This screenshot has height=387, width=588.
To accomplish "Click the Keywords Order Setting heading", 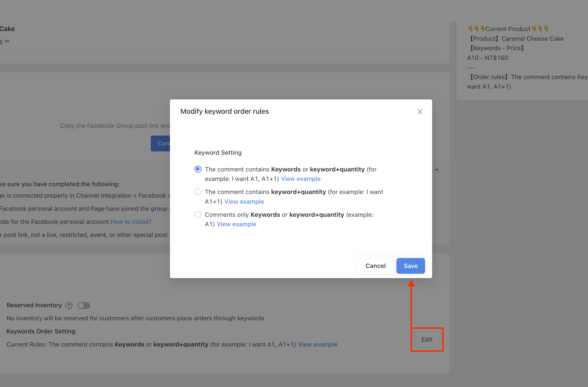I will pos(41,331).
